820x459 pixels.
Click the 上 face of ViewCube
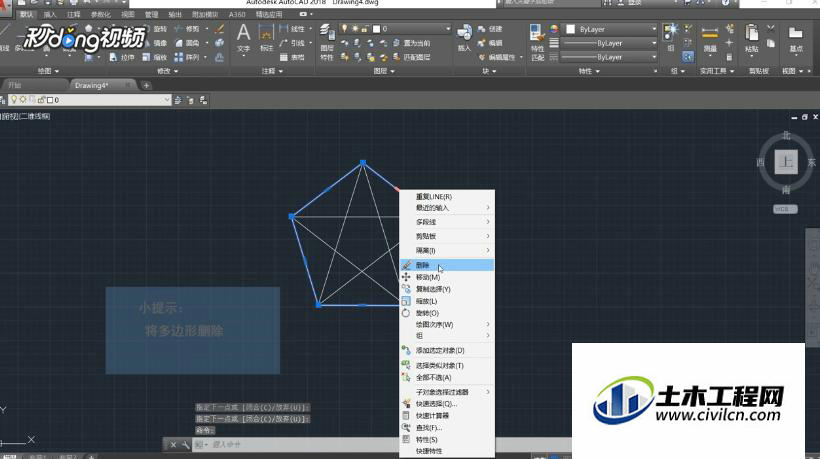[785, 162]
